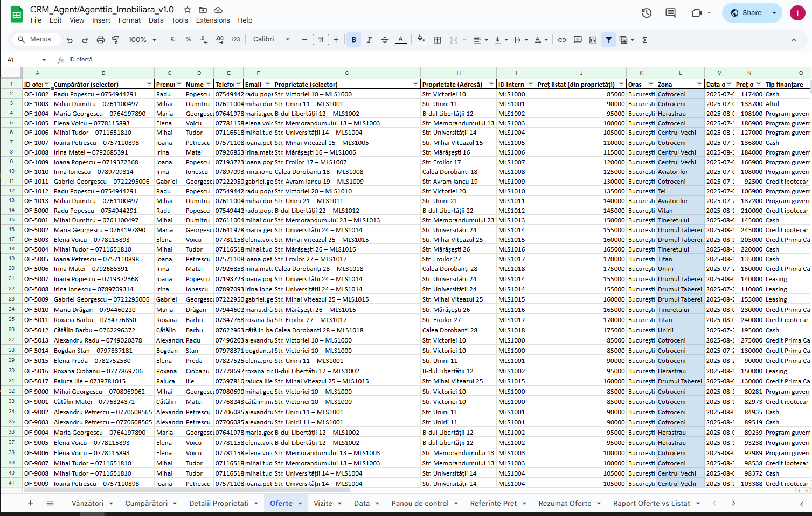
Task: Click Menus search button
Action: point(34,39)
